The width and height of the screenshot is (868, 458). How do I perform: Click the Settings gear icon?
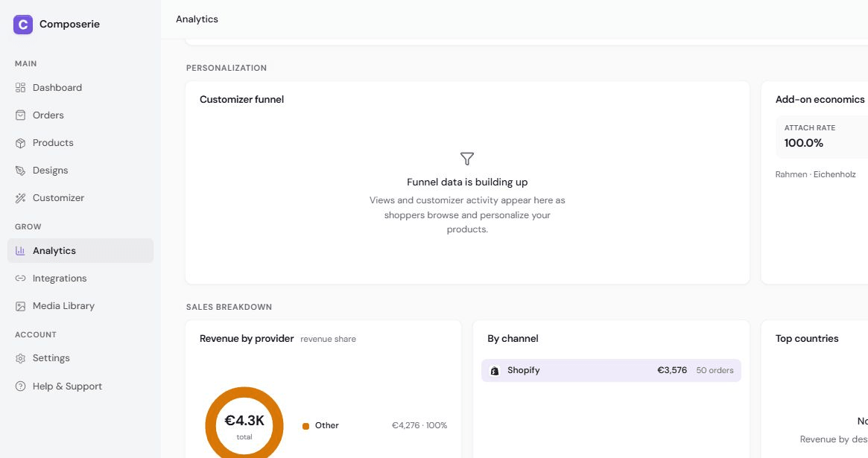[x=20, y=358]
